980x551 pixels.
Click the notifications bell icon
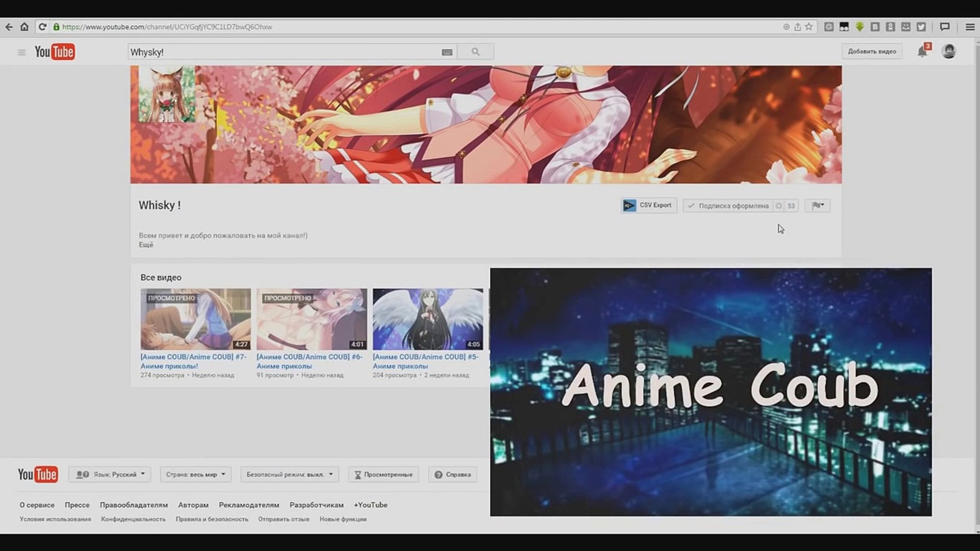click(x=922, y=52)
